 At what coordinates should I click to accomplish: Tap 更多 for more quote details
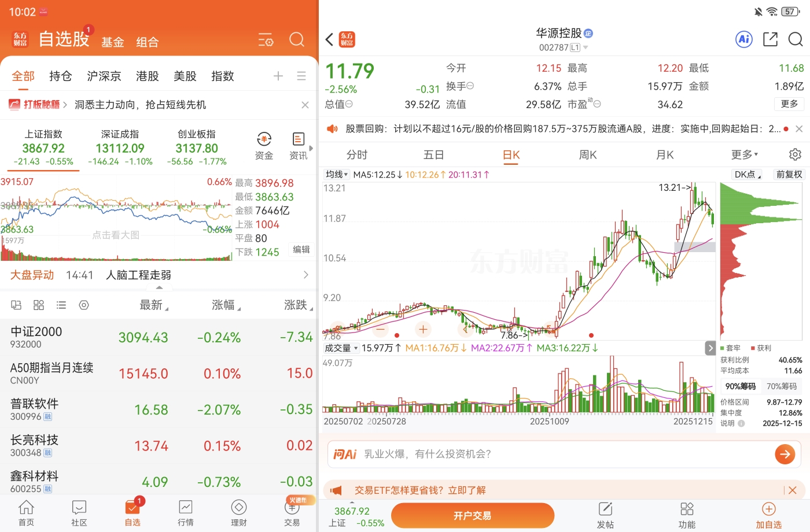(x=789, y=104)
